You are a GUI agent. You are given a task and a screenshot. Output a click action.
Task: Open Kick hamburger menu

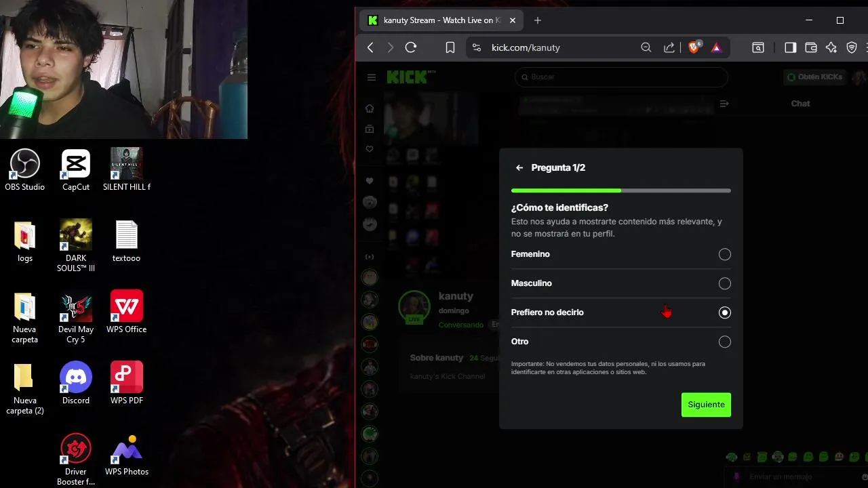click(x=372, y=77)
